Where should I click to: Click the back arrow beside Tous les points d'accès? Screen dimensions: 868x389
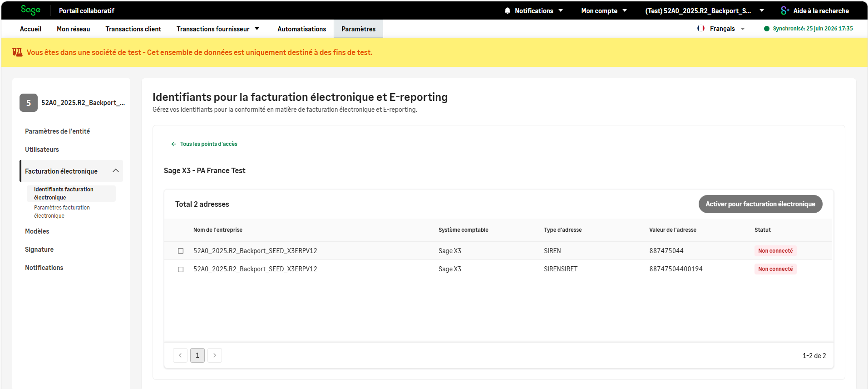coord(173,144)
